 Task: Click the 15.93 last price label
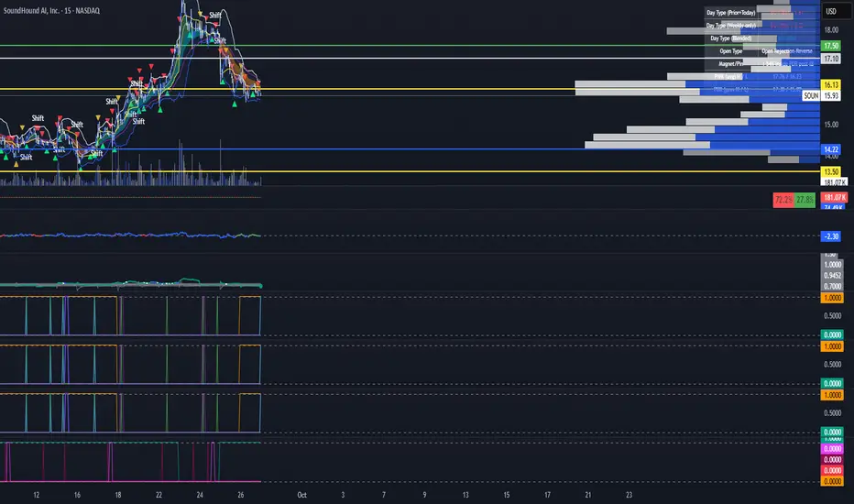click(x=830, y=95)
